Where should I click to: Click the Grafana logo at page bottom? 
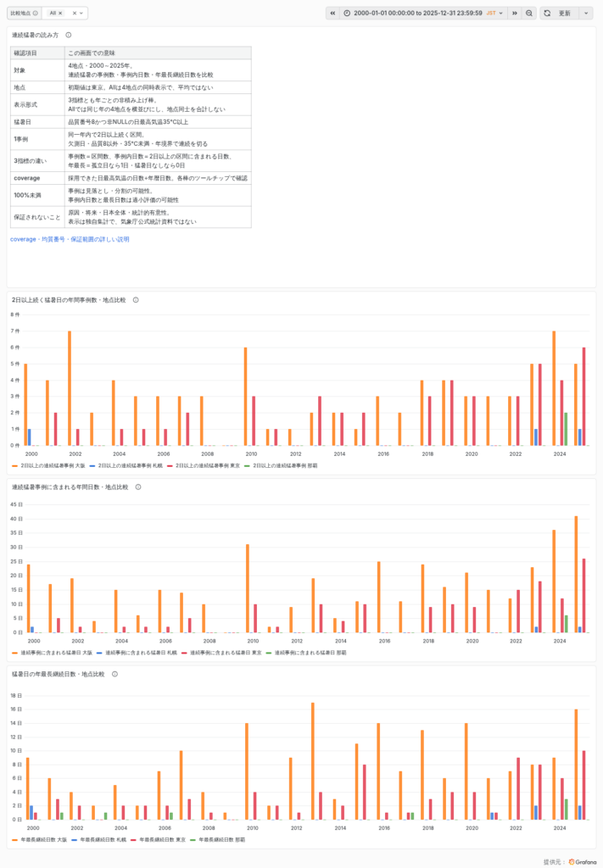point(583,862)
